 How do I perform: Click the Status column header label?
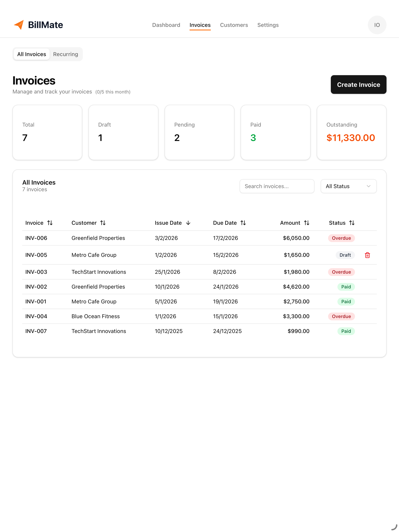(x=337, y=223)
